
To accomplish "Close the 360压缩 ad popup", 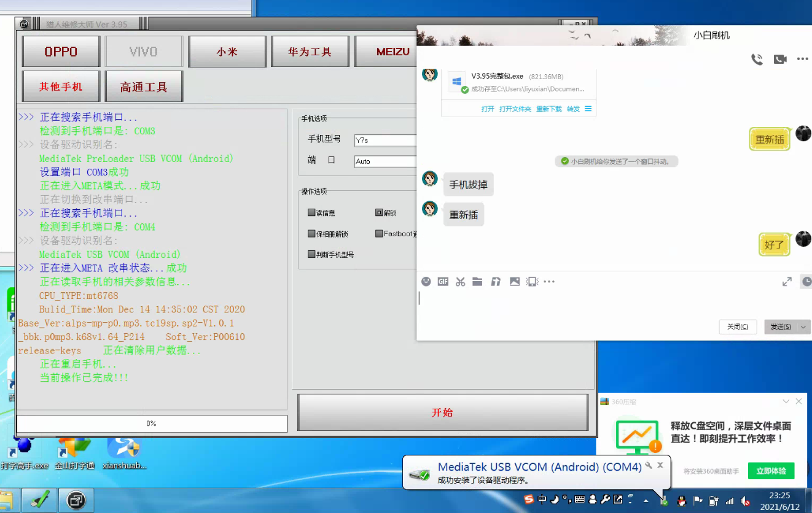I will pyautogui.click(x=798, y=401).
